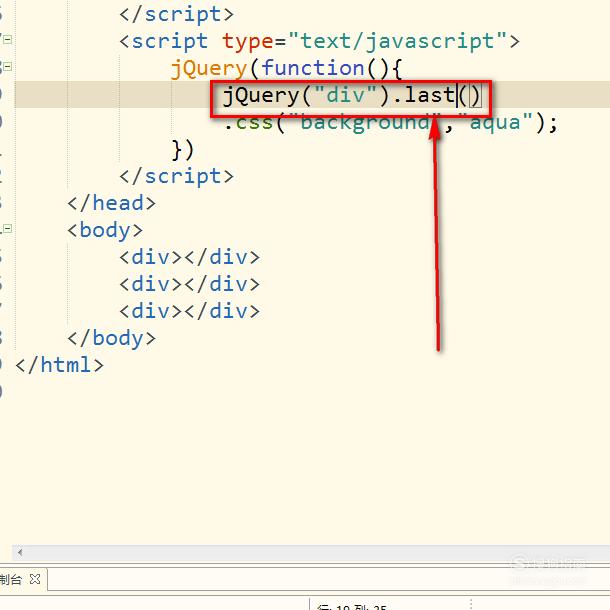Click the orange jQuery call before (function
Viewport: 610px width, 610px height.
pos(209,69)
